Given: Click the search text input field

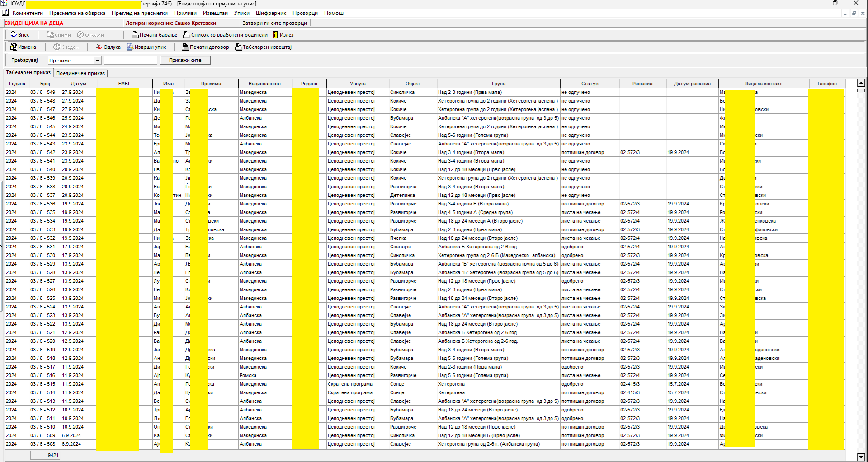Looking at the screenshot, I should pos(130,60).
